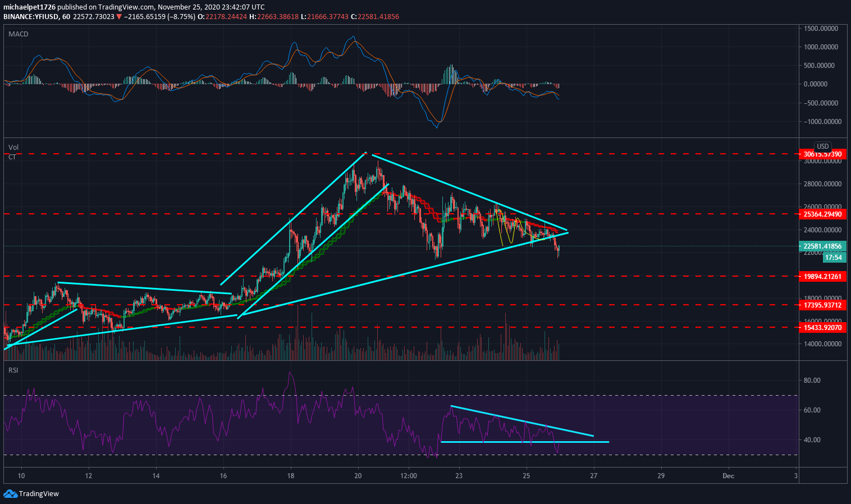
Task: Click the 40.00 RSI scale value
Action: pyautogui.click(x=812, y=439)
